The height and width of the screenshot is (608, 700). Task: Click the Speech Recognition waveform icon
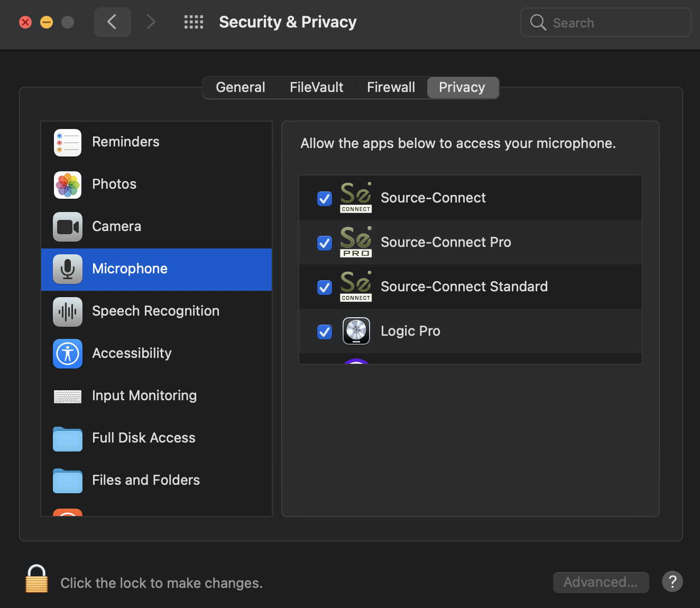[68, 311]
